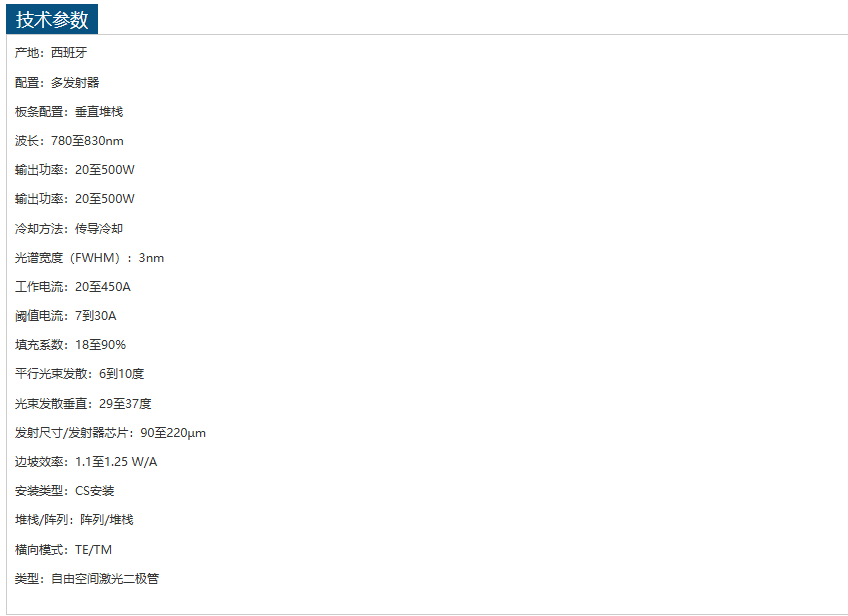Click the 边坡效率：1.1至1.25 W/A line
This screenshot has height=616, width=848.
[86, 462]
